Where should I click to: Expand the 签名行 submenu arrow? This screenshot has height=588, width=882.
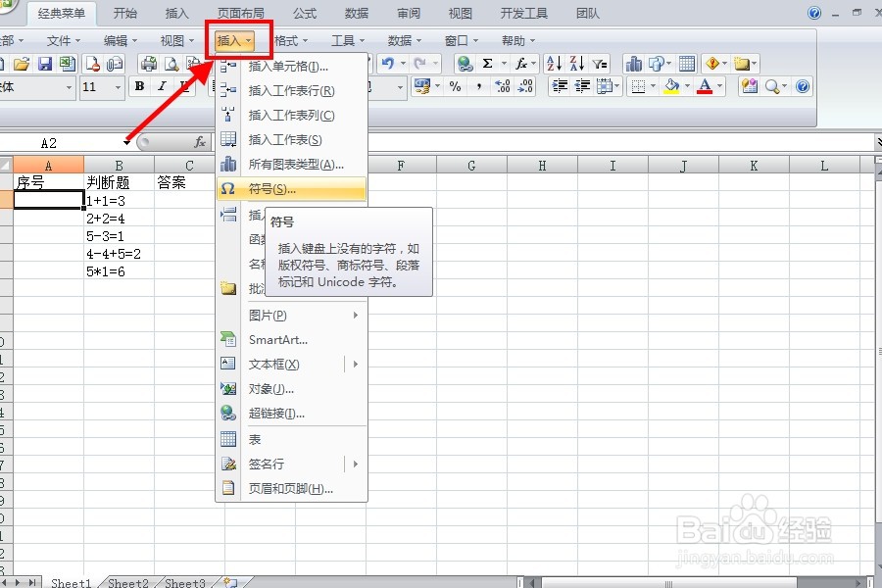(x=356, y=465)
